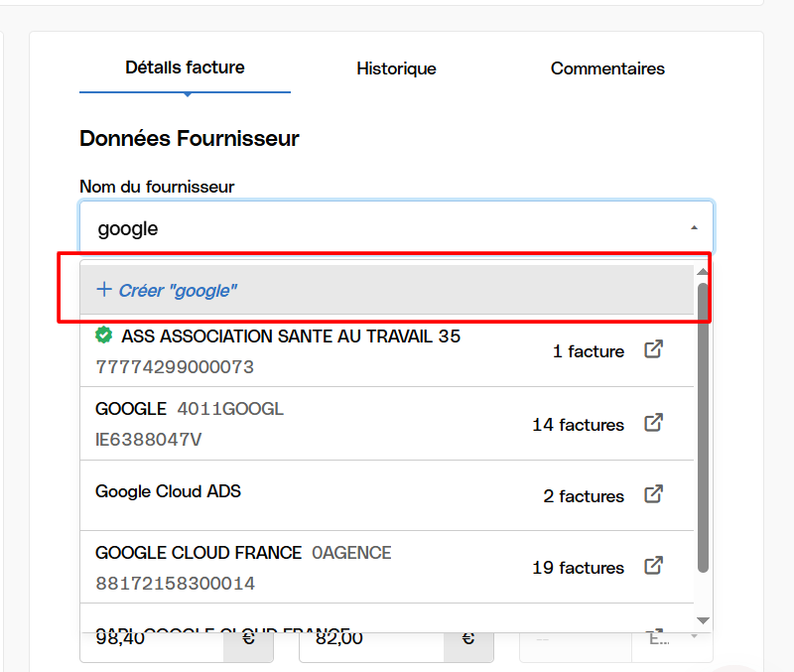The image size is (794, 672).
Task: Click the supplier name field containing google
Action: click(396, 228)
